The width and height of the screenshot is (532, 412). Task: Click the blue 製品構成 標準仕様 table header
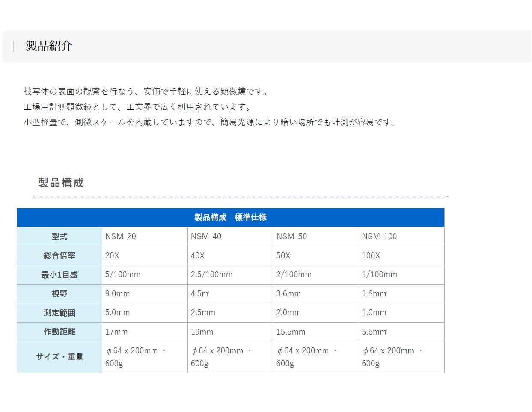(x=231, y=217)
